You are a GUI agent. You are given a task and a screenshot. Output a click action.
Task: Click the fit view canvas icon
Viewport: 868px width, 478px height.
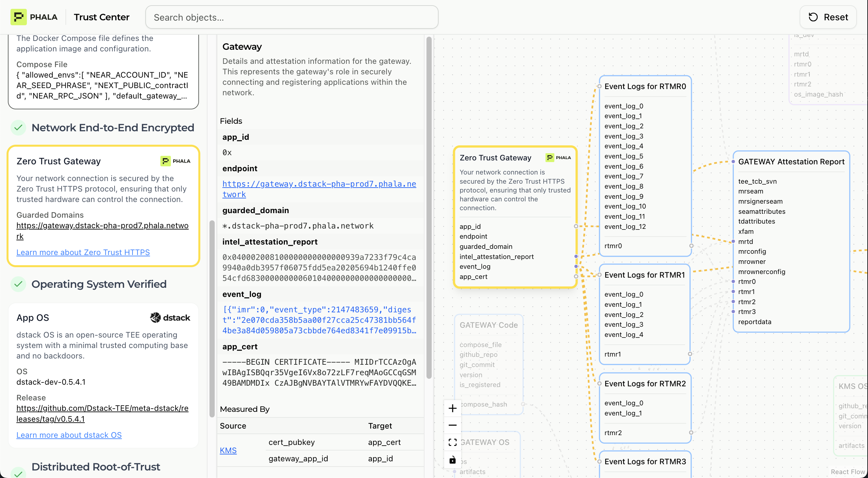tap(453, 442)
